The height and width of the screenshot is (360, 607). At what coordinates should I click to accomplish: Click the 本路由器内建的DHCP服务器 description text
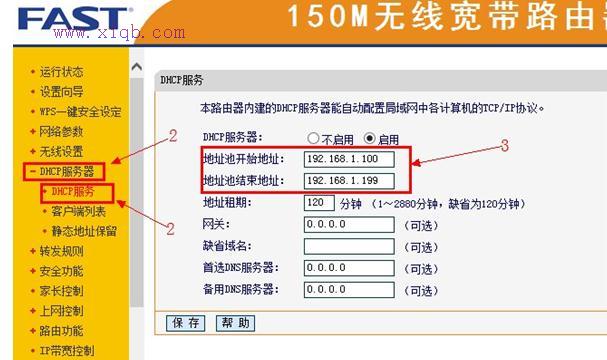click(x=372, y=108)
